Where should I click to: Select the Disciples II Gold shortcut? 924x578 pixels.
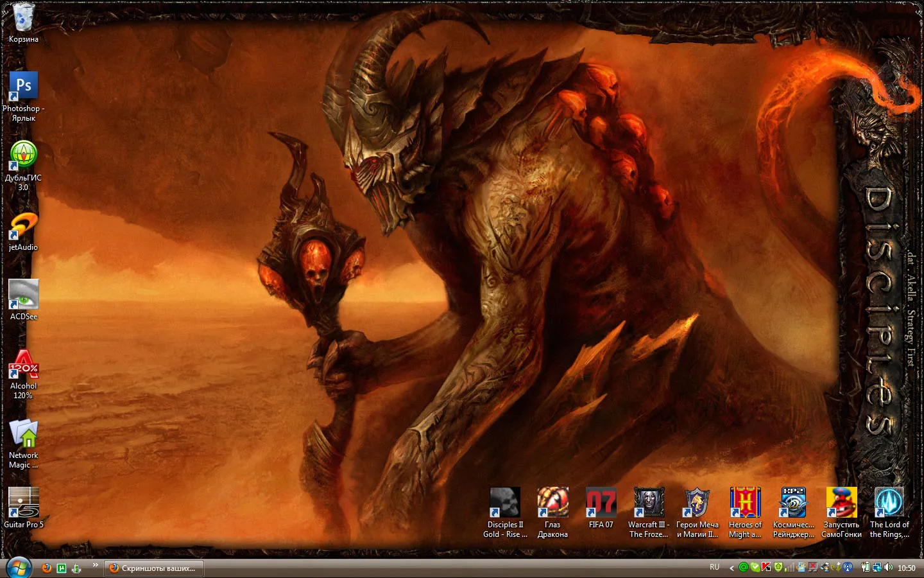505,502
